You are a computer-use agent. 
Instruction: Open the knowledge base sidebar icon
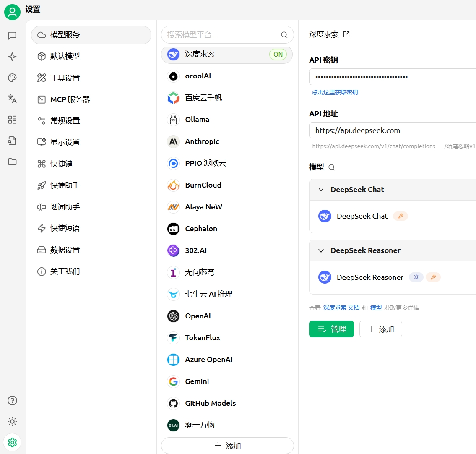(12, 141)
